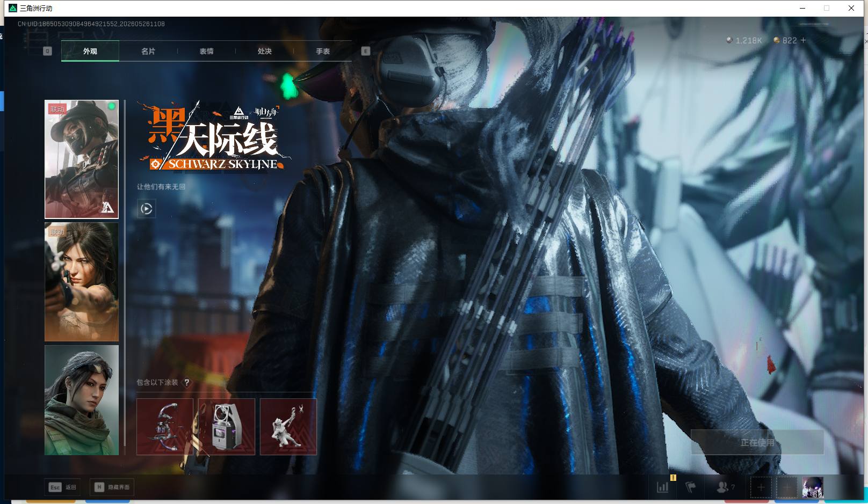Select the green scarf default skin
868x504 pixels.
click(x=82, y=400)
